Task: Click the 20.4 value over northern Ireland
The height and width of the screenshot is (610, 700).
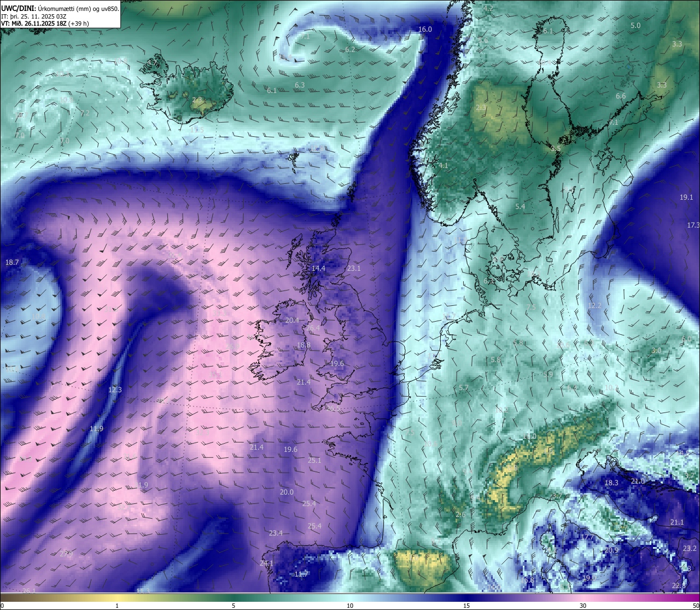Action: (292, 321)
